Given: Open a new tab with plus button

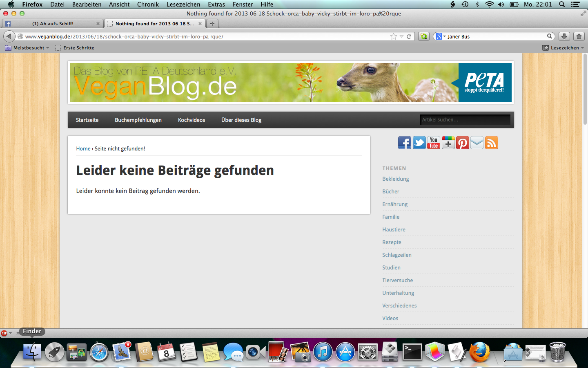Looking at the screenshot, I should [x=212, y=24].
